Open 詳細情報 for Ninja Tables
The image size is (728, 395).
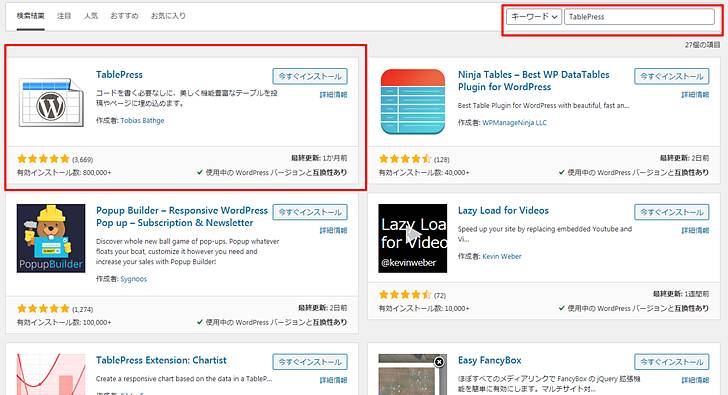point(695,95)
